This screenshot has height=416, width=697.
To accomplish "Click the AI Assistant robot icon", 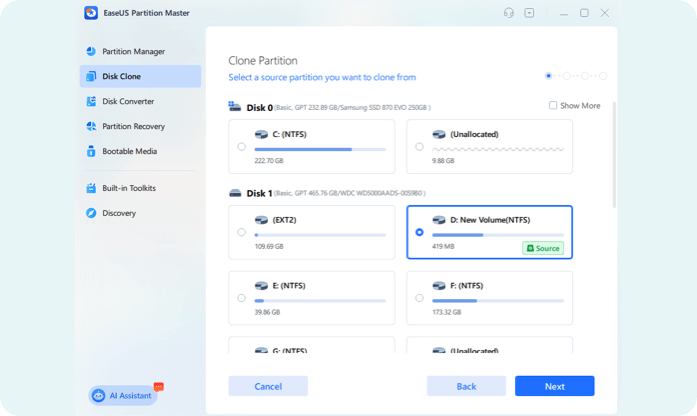I will click(x=98, y=395).
